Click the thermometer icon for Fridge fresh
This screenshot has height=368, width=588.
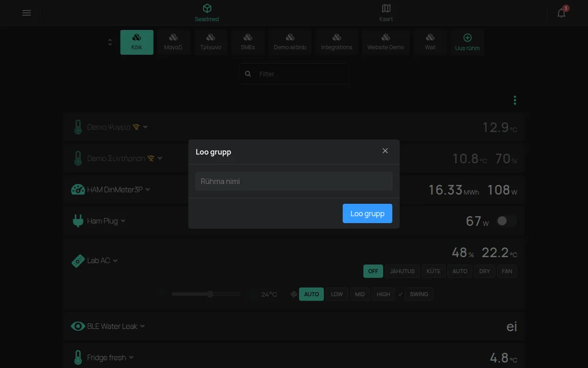tap(78, 357)
